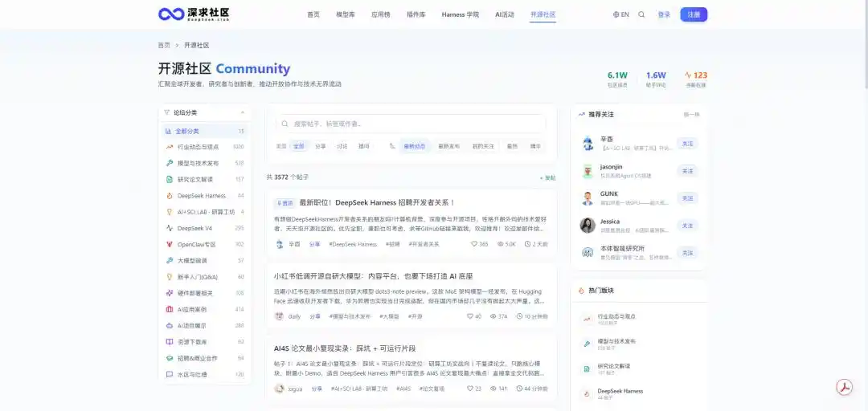Click the sort icon before 最新动态
This screenshot has width=868, height=411.
[392, 147]
